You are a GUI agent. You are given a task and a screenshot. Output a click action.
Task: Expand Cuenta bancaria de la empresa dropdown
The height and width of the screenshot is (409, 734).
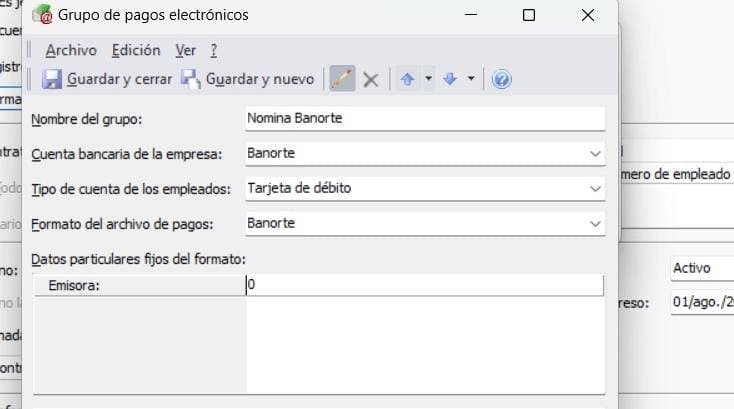click(596, 154)
